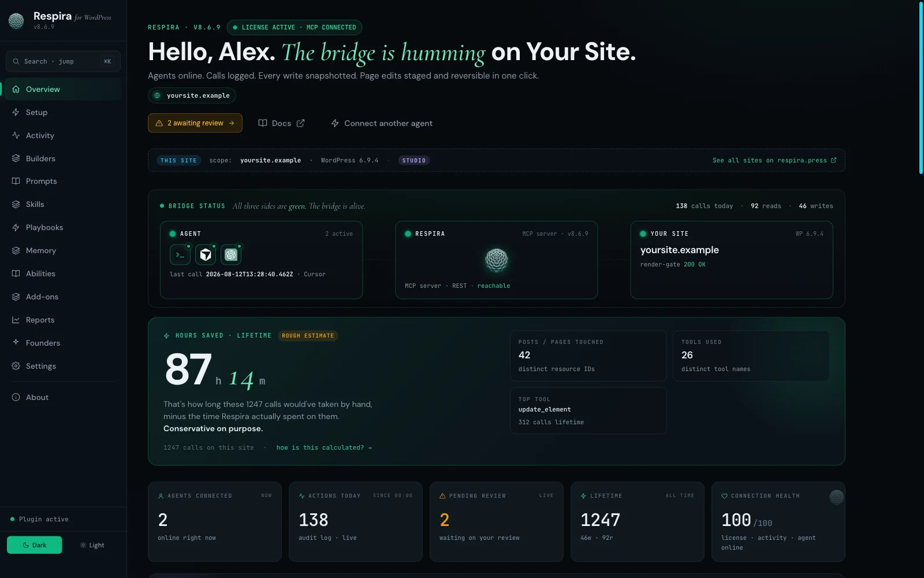Image resolution: width=924 pixels, height=578 pixels.
Task: Click the page vertical scrollbar
Action: tap(921, 87)
